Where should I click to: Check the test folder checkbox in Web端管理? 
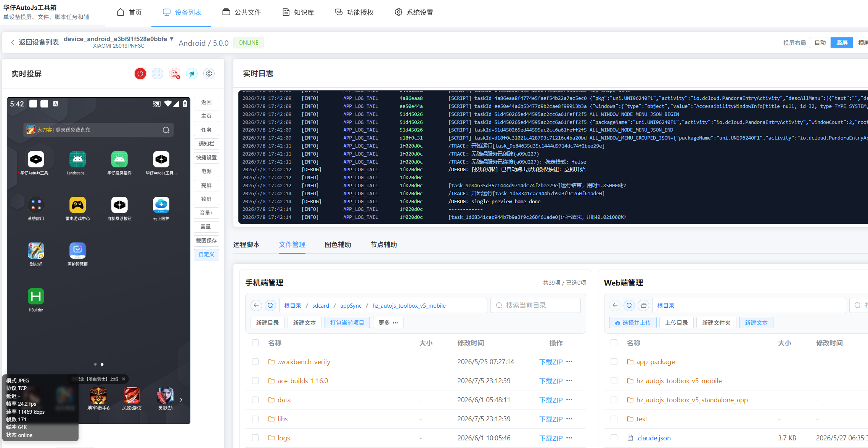click(x=614, y=419)
